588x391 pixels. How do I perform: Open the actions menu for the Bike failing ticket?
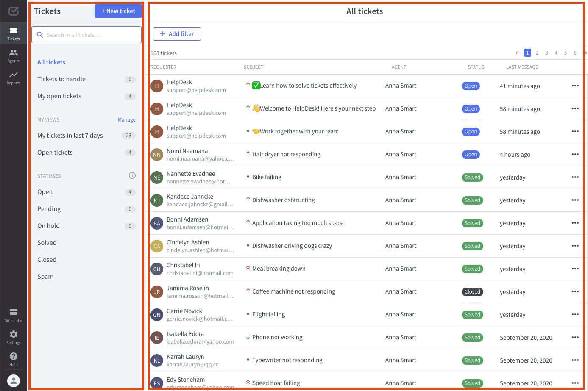pyautogui.click(x=575, y=177)
